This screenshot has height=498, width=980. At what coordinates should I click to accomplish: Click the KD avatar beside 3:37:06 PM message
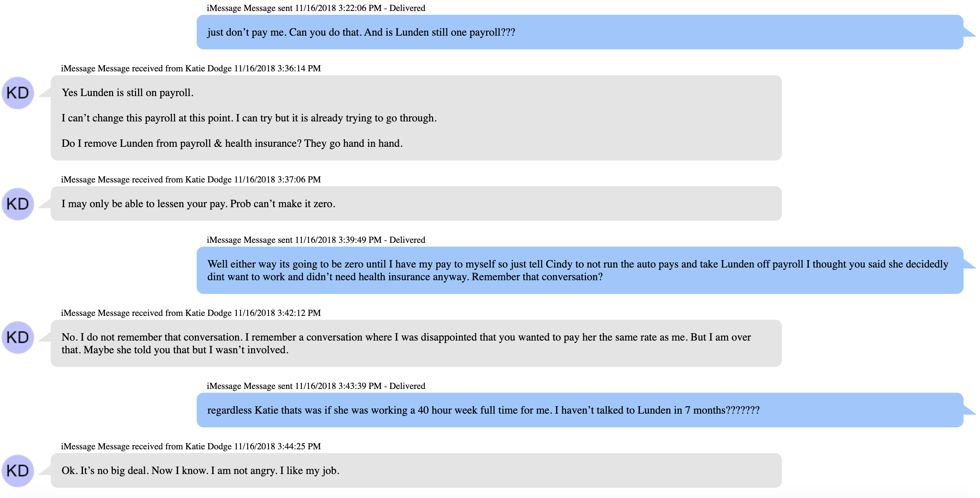click(18, 204)
